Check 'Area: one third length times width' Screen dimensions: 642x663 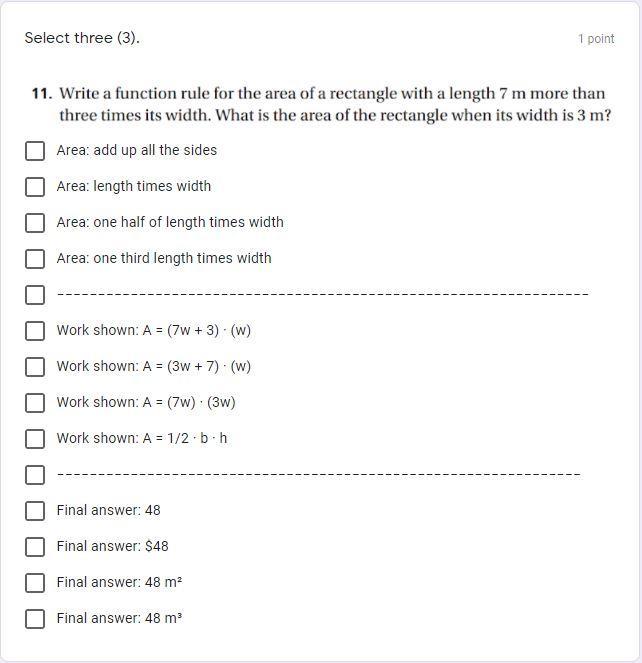tap(35, 259)
